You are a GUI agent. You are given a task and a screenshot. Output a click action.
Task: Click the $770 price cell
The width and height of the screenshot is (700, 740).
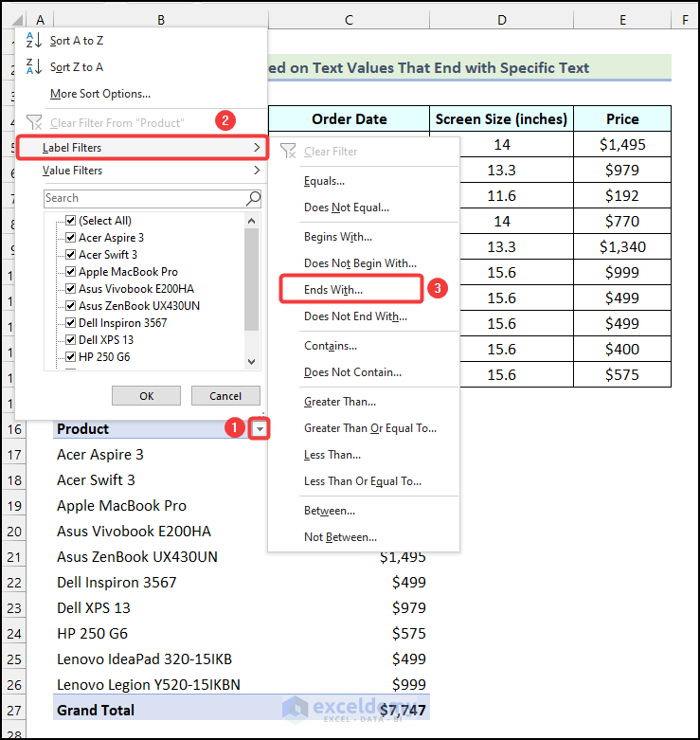622,222
